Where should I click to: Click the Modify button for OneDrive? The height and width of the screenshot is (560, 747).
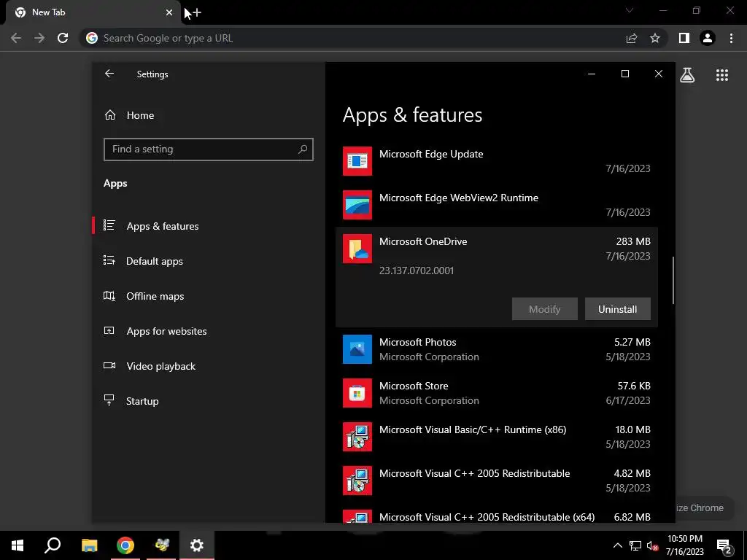[x=544, y=309]
